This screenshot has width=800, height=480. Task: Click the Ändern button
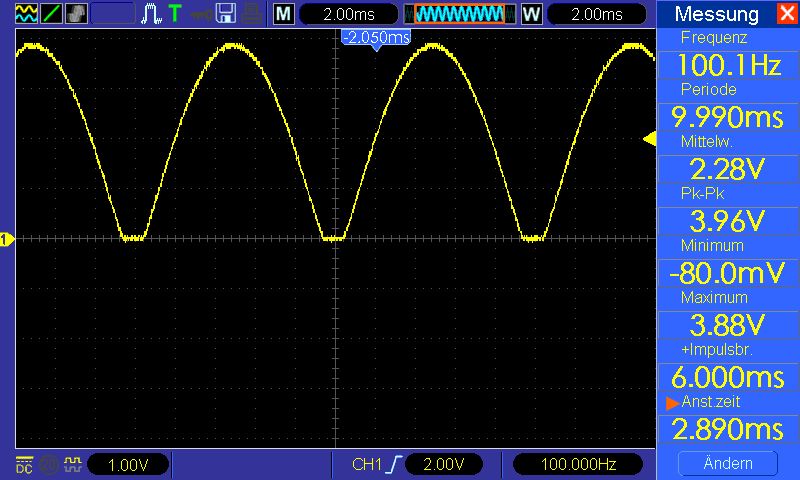[x=728, y=463]
